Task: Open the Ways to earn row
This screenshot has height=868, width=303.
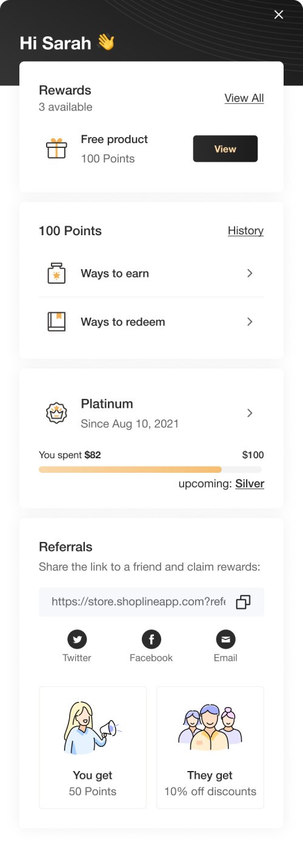Action: tap(151, 273)
